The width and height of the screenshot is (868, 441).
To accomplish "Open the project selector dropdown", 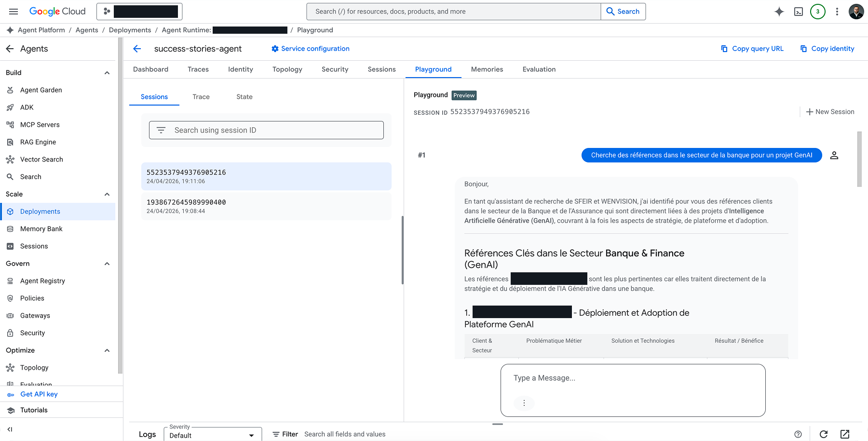I will coord(139,12).
